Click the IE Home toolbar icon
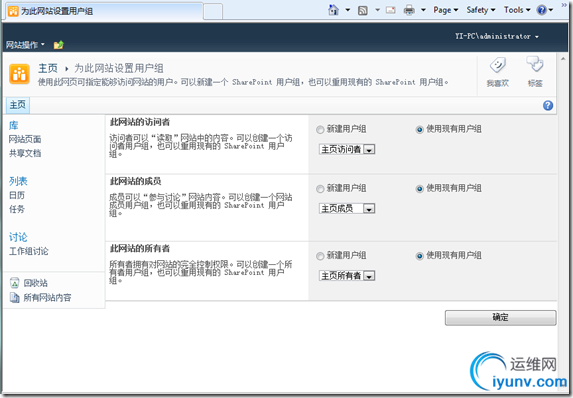 coord(333,10)
